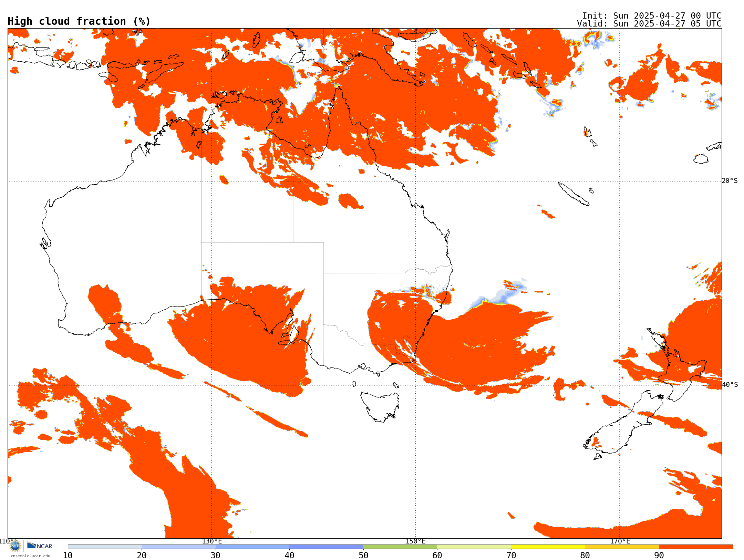Viewport: 744px width, 560px height.
Task: Click the New Caledonia island outline
Action: [573, 194]
